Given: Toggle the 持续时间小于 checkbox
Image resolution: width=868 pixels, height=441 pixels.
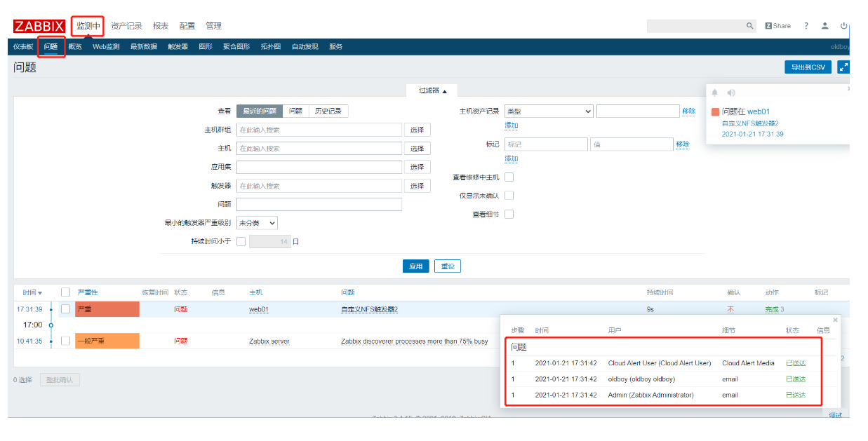Looking at the screenshot, I should click(x=241, y=241).
